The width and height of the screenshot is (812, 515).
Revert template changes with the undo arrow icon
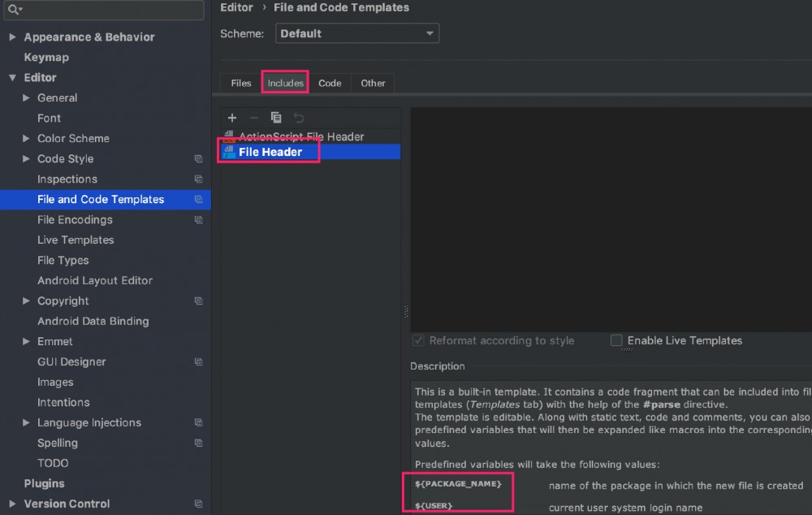click(x=296, y=118)
